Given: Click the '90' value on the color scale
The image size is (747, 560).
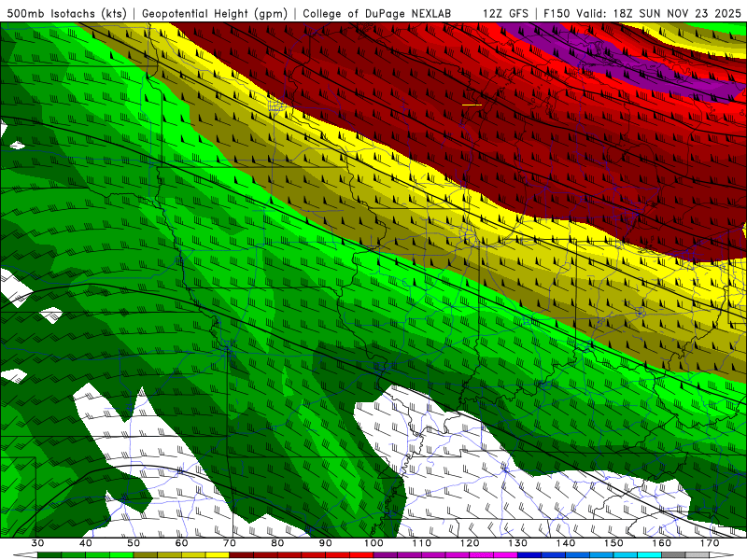Looking at the screenshot, I should [x=325, y=543].
